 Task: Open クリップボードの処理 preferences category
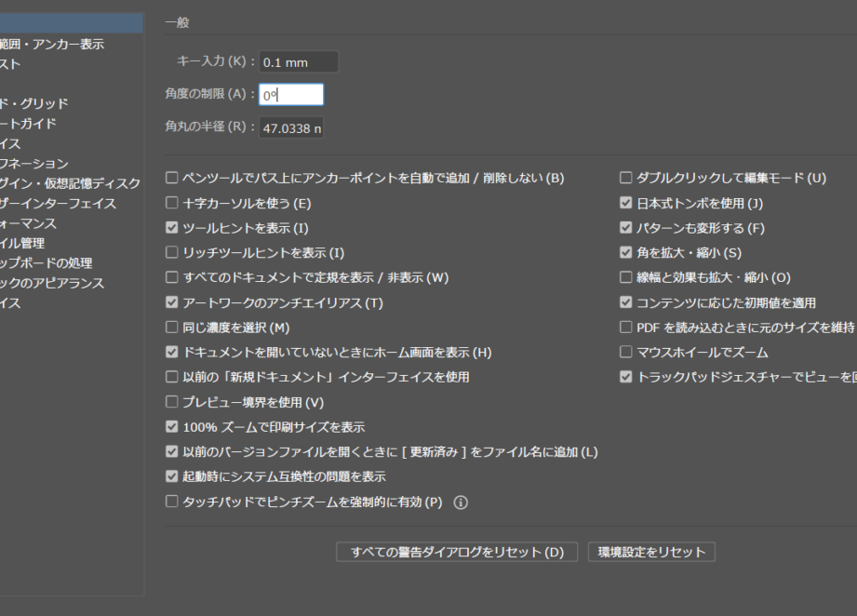(x=46, y=263)
